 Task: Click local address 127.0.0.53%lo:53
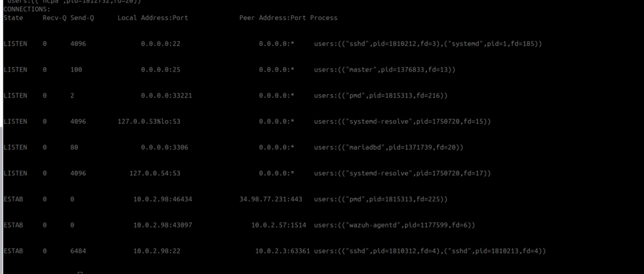pyautogui.click(x=148, y=121)
